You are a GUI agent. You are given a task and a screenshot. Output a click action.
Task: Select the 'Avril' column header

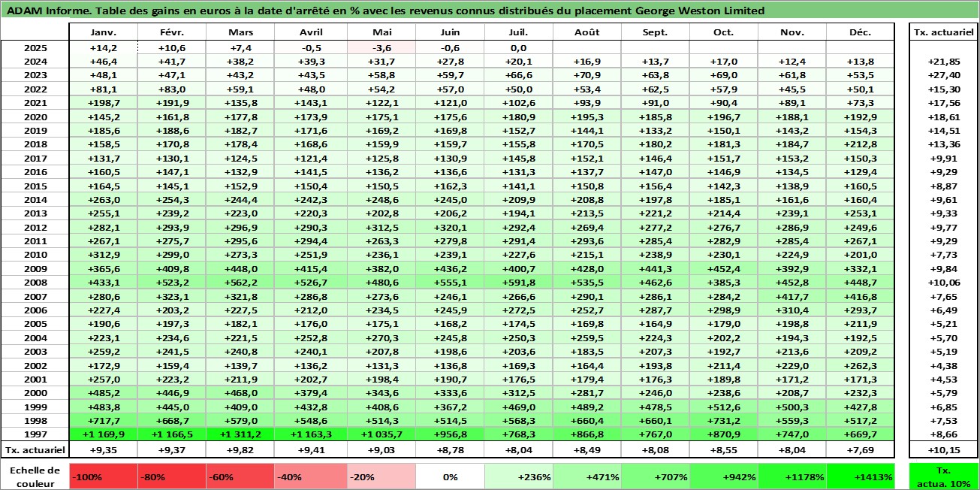(309, 32)
